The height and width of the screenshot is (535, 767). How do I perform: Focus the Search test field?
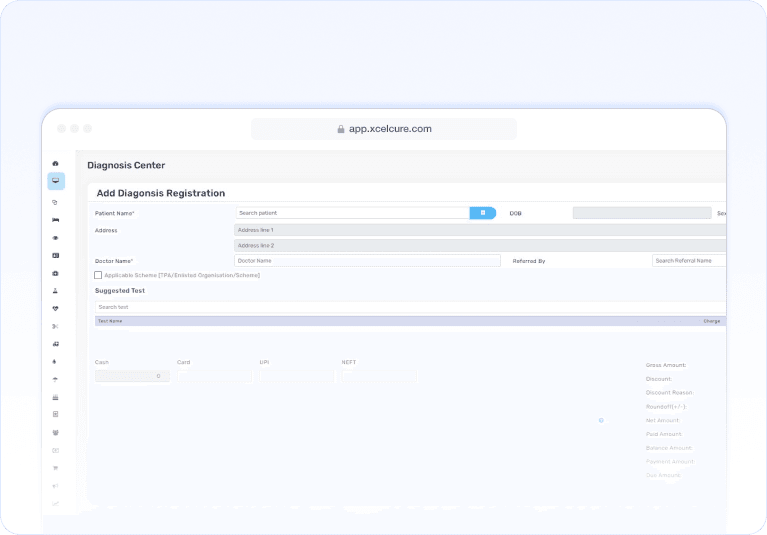click(x=410, y=307)
